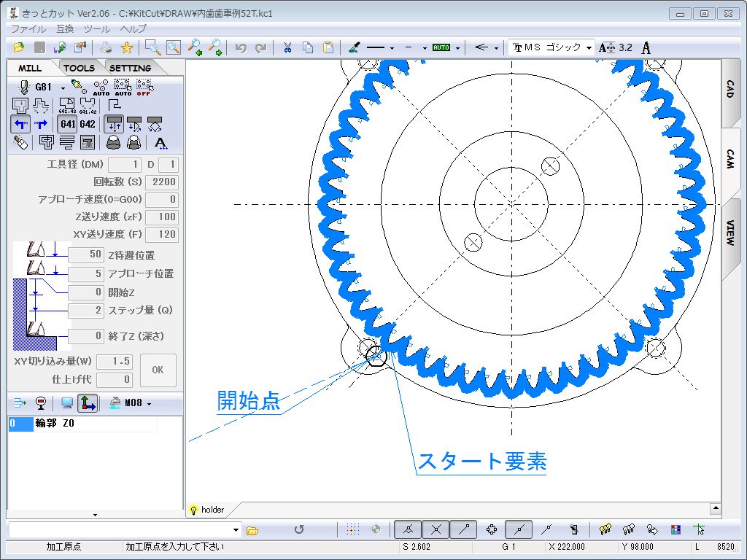Open the G81 drill cycle dropdown
The image size is (747, 560).
[63, 88]
